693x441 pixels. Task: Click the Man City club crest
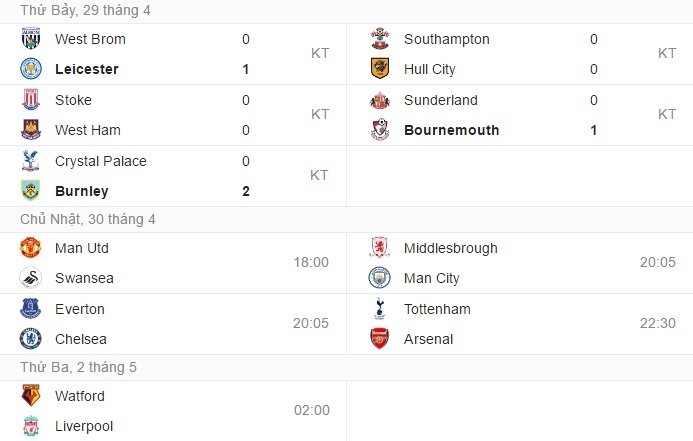(380, 278)
